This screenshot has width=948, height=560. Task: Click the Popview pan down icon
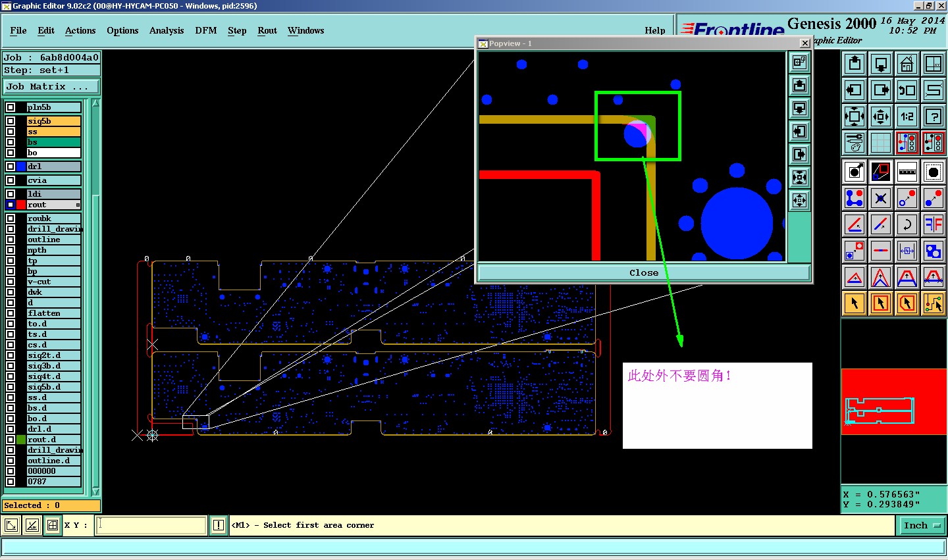tap(799, 109)
